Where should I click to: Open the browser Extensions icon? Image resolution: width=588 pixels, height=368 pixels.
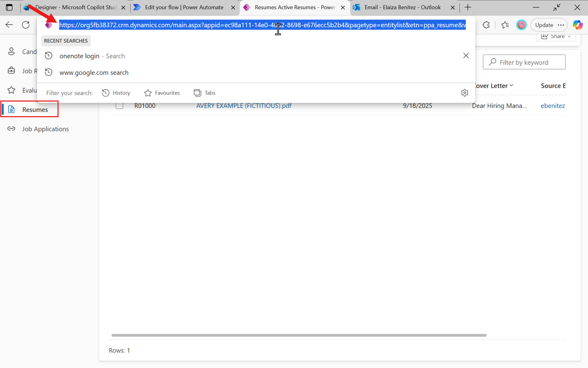486,25
